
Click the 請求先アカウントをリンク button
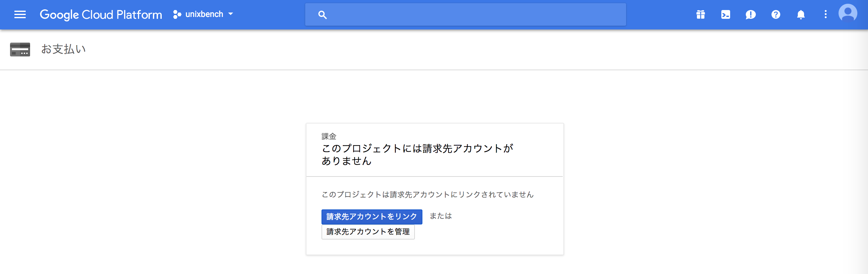point(372,216)
